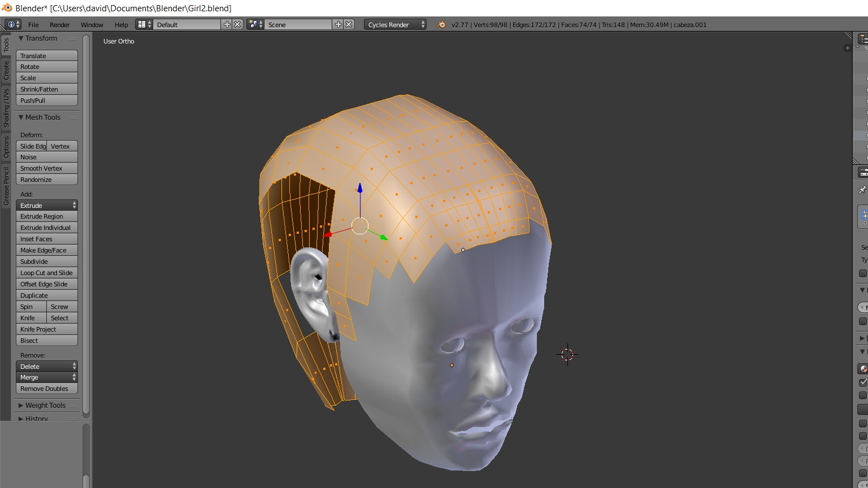Viewport: 868px width, 488px height.
Task: Click the pin icon in properties panel
Action: pos(862,190)
